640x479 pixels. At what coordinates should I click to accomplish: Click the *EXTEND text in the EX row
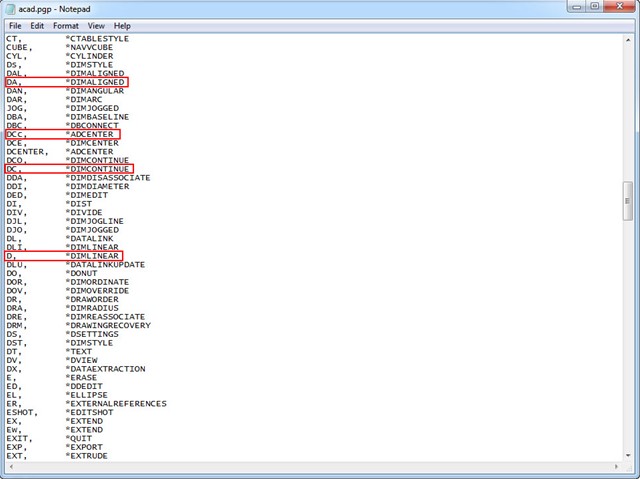click(84, 421)
